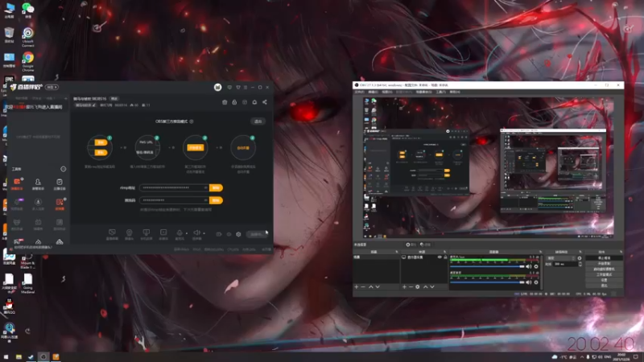644x362 pixels.
Task: Reveal hidden rtmp address with eye icon
Action: (x=205, y=187)
